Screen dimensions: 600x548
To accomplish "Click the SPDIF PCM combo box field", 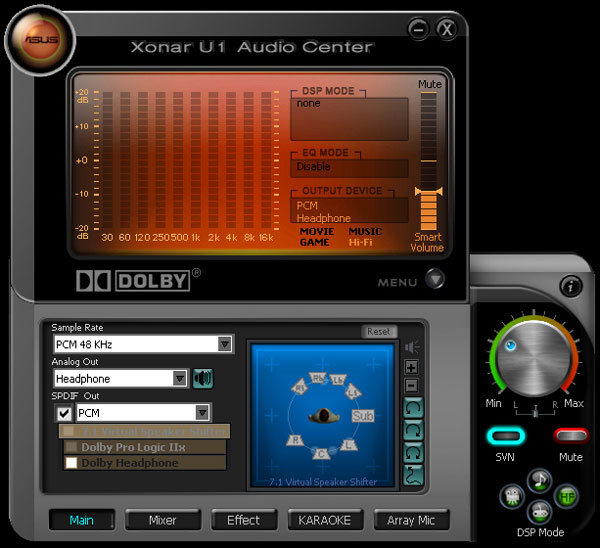I will point(143,413).
